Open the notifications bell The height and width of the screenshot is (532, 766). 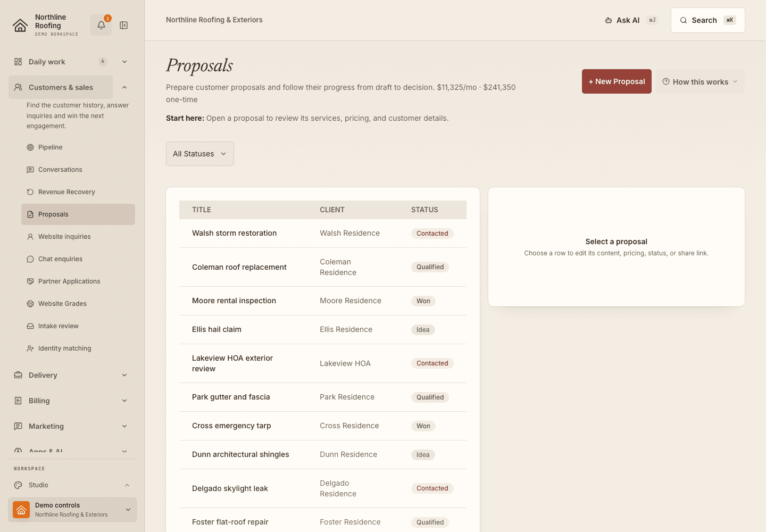click(x=101, y=25)
